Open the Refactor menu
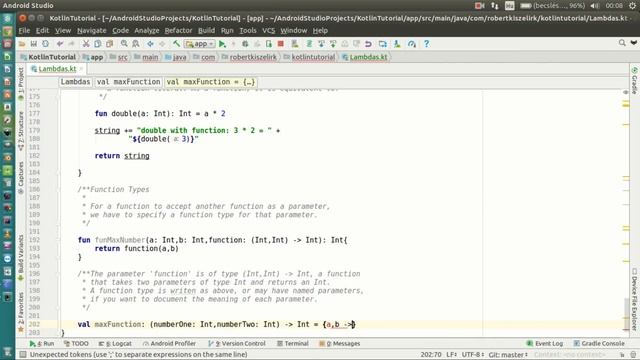This screenshot has height=360, width=640. click(178, 31)
